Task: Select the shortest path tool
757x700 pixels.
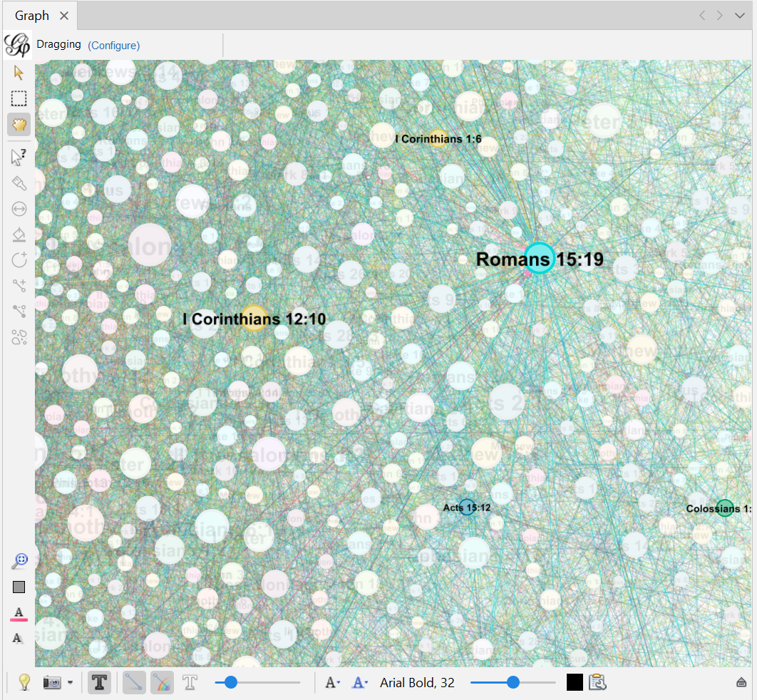Action: 19,311
